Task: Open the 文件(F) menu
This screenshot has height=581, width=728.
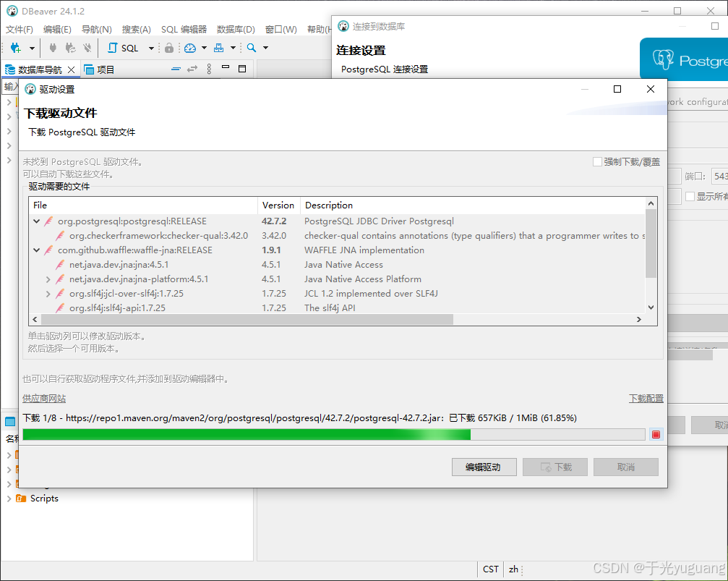Action: coord(20,29)
